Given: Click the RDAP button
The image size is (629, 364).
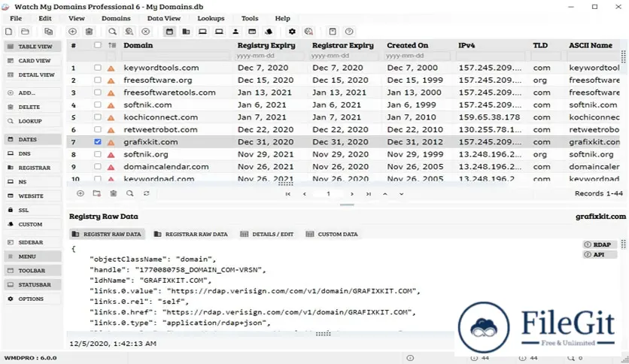Looking at the screenshot, I should [600, 244].
